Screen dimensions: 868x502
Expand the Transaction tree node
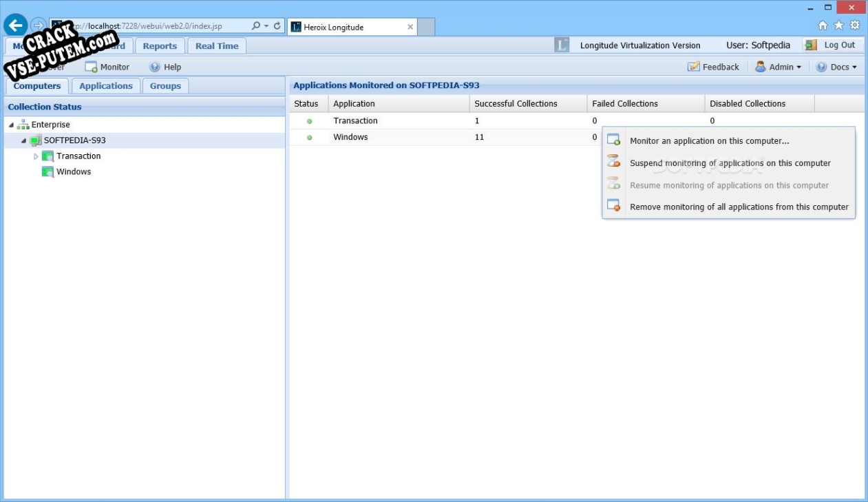click(36, 156)
